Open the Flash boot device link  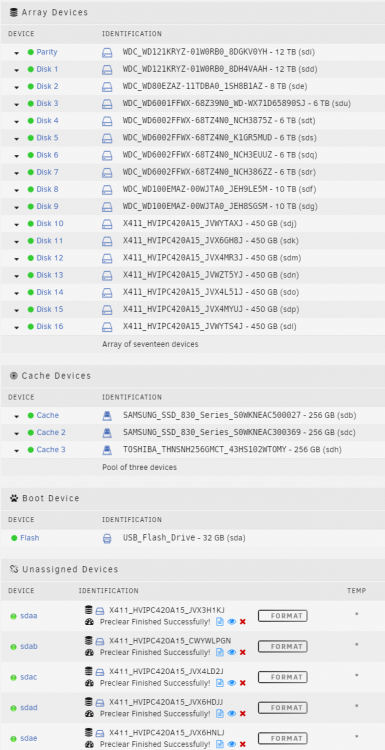coord(30,539)
